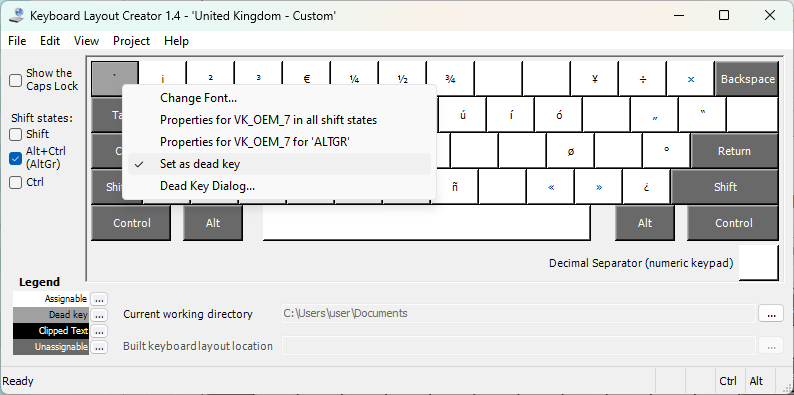This screenshot has width=794, height=395.
Task: Toggle Show the Caps Lock checkbox
Action: point(16,80)
